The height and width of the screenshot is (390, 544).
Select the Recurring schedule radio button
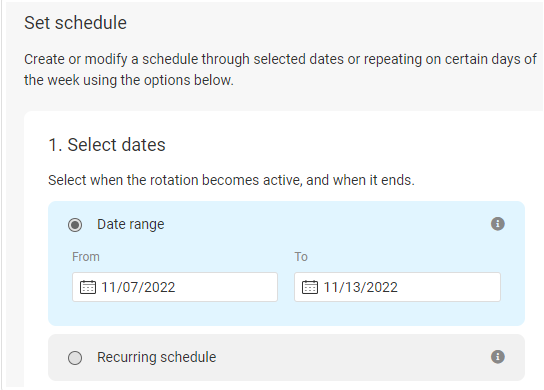[x=75, y=358]
